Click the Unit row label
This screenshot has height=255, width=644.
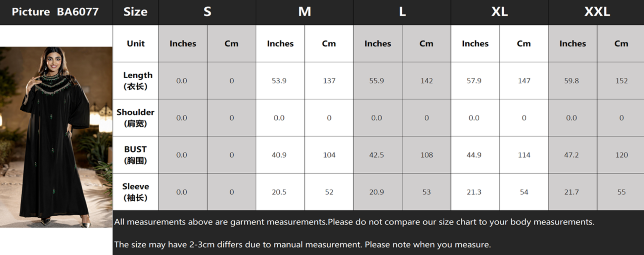tap(136, 44)
